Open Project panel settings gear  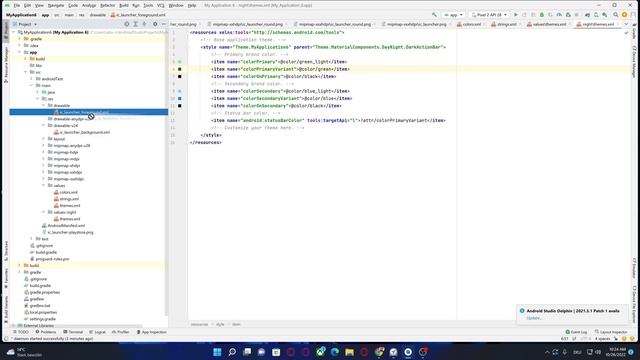pos(155,24)
